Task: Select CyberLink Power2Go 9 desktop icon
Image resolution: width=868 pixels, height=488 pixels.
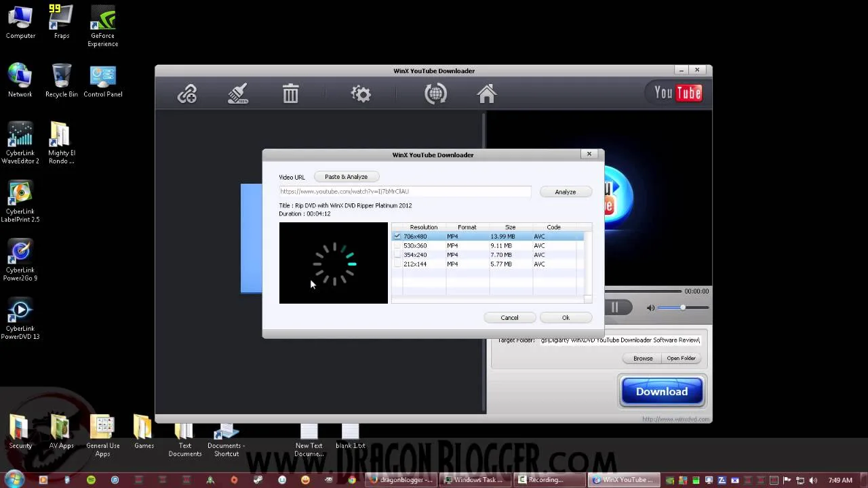Action: [20, 260]
